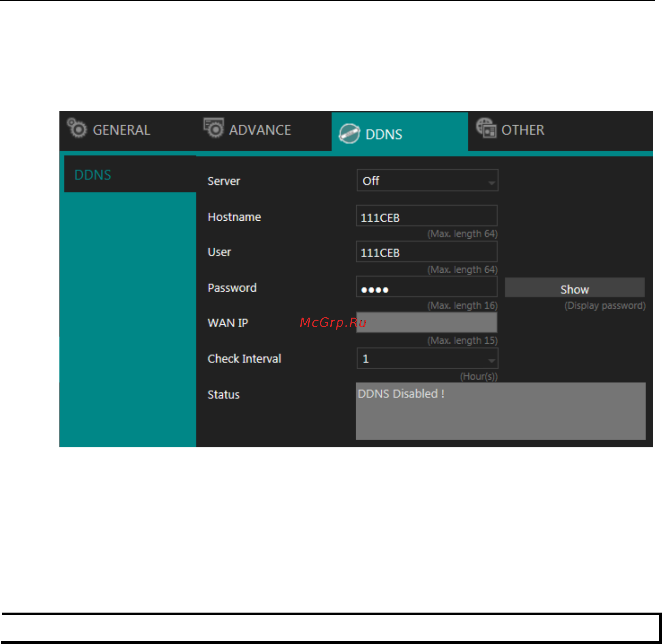
Task: Switch to the GENERAL tab
Action: [x=121, y=130]
